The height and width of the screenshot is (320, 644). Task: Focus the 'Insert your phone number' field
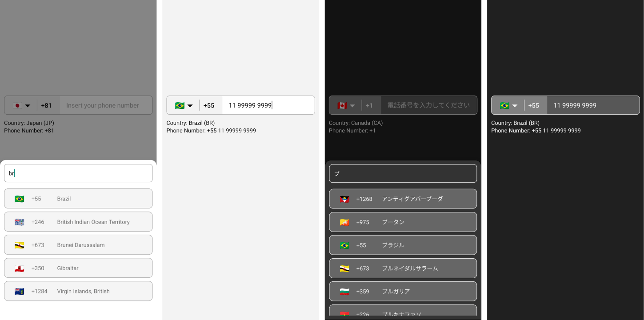pos(106,105)
